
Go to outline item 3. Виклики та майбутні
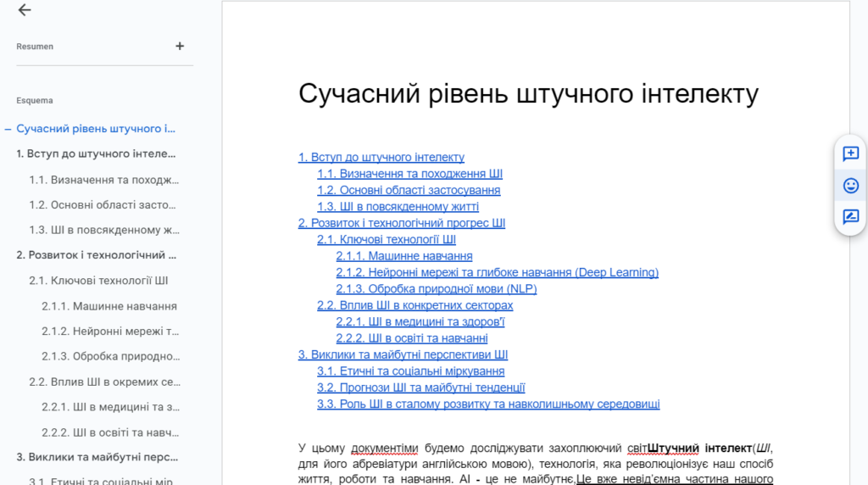click(96, 457)
